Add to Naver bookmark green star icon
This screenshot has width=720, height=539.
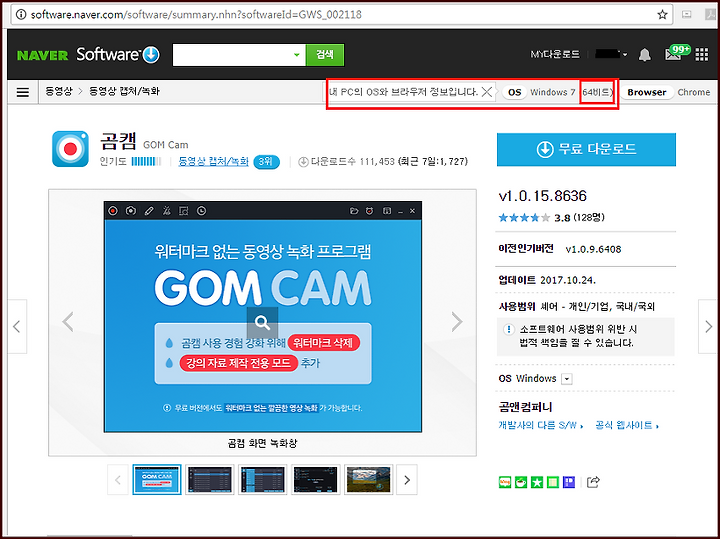tap(537, 482)
